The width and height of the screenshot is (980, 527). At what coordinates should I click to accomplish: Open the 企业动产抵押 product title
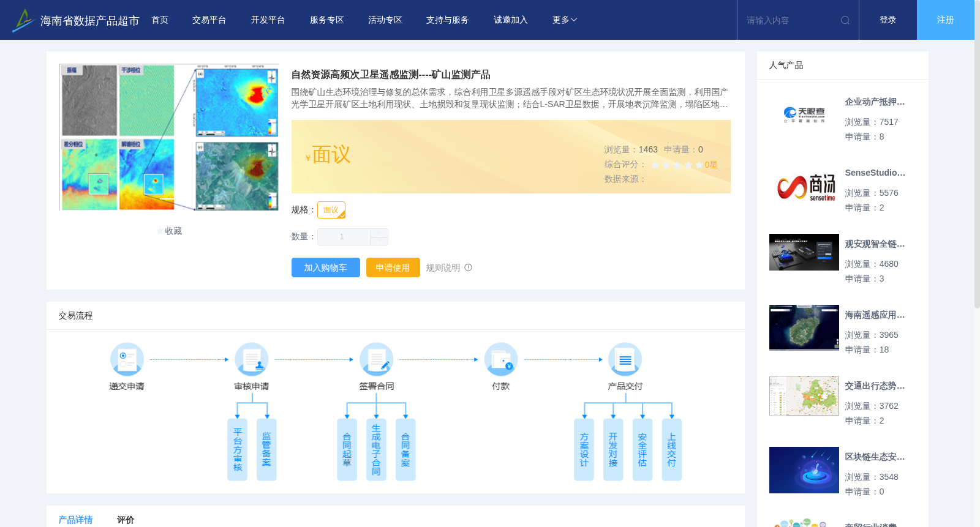875,102
